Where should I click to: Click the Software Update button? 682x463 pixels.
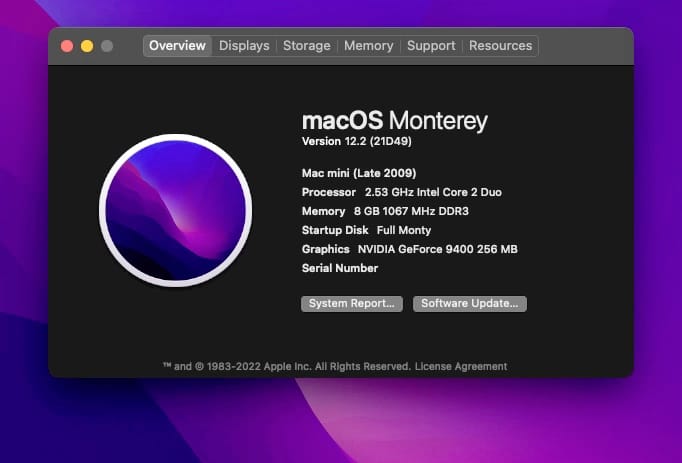tap(470, 304)
